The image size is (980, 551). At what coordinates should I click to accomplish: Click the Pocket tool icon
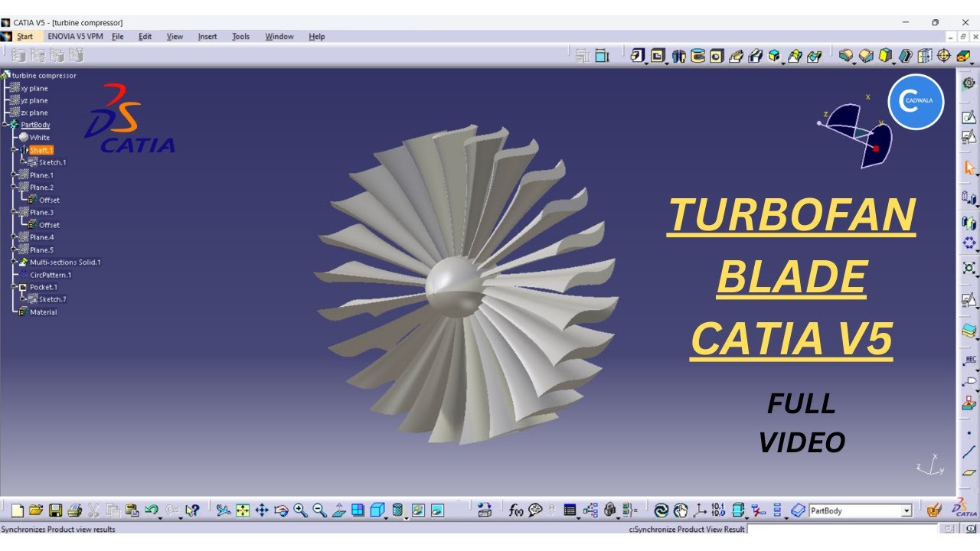(x=657, y=55)
